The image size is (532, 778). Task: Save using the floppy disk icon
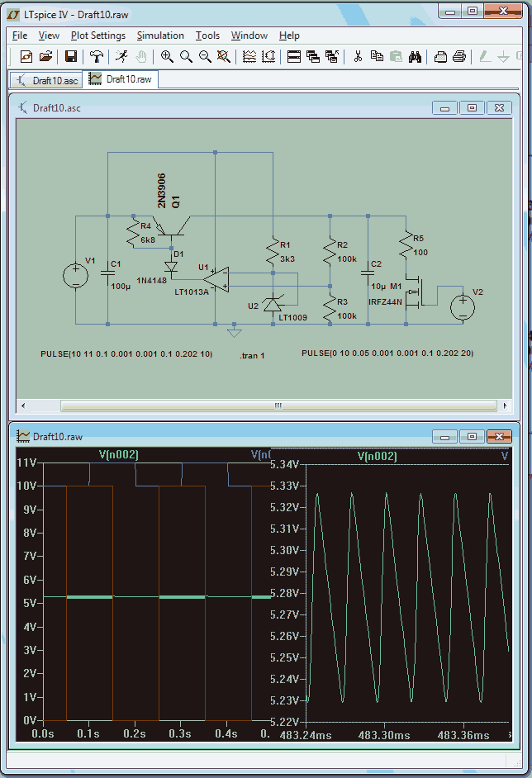tap(71, 56)
